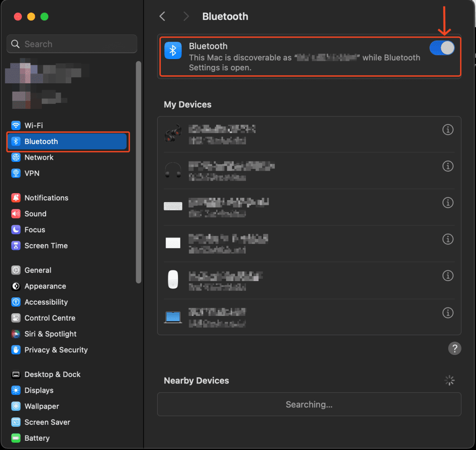The image size is (476, 450).
Task: Navigate back with the left chevron
Action: pyautogui.click(x=162, y=17)
